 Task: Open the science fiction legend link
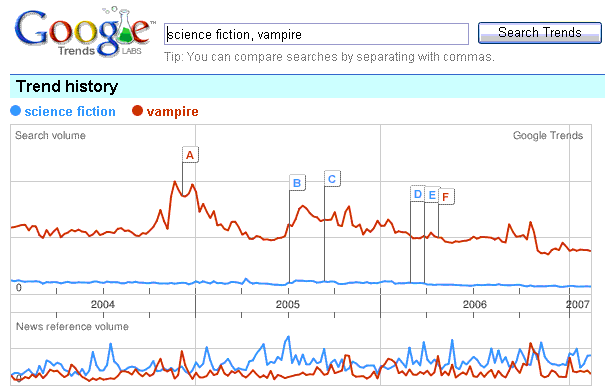coord(70,111)
